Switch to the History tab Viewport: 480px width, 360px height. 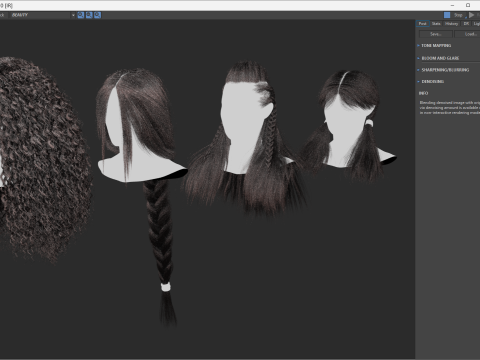(x=451, y=24)
